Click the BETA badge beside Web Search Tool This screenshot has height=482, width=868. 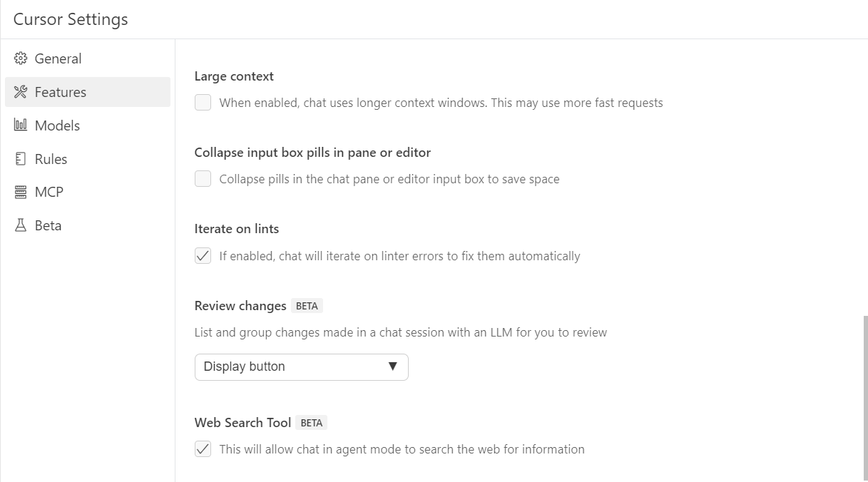(x=312, y=423)
